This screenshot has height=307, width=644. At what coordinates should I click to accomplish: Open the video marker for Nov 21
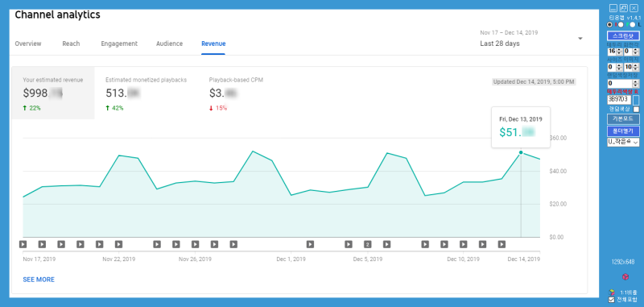tap(99, 244)
